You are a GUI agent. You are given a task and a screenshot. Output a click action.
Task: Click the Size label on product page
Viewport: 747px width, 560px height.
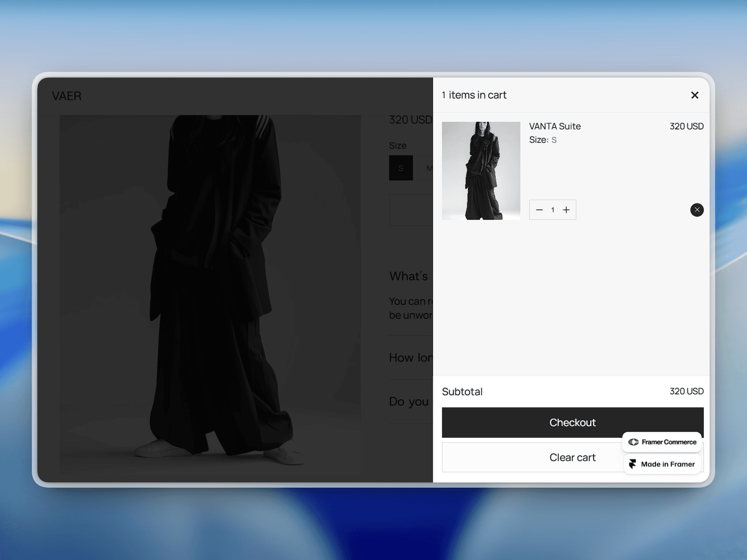pyautogui.click(x=398, y=145)
